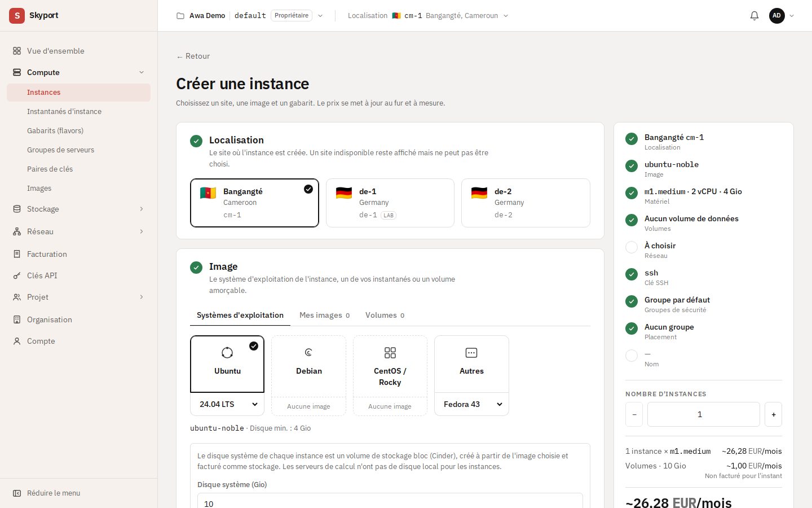Select the de-1 Germany location card

(390, 203)
